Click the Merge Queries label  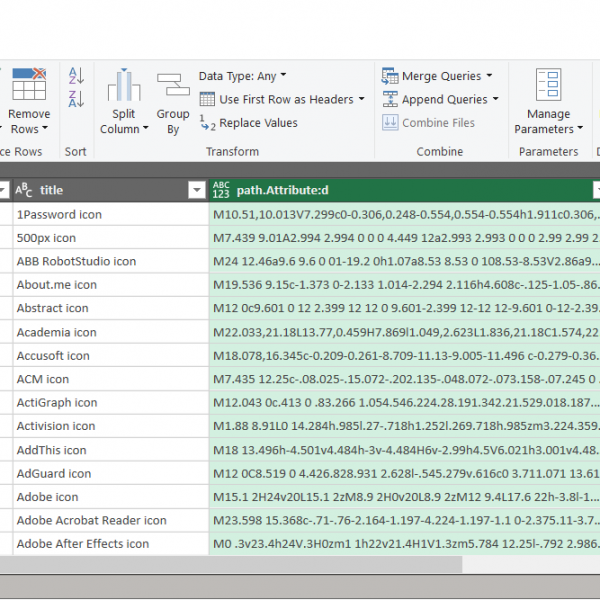pos(442,77)
